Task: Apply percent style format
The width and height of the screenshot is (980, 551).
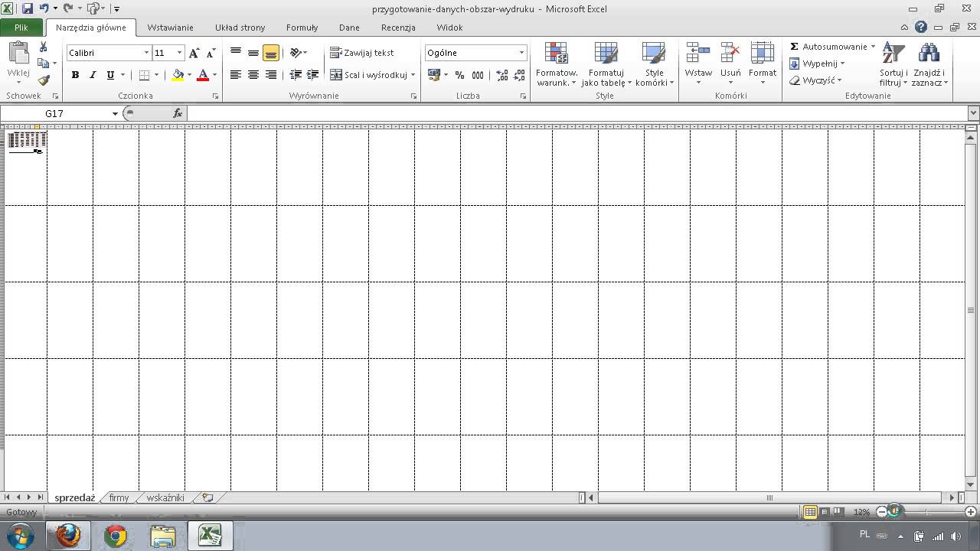Action: [x=459, y=75]
